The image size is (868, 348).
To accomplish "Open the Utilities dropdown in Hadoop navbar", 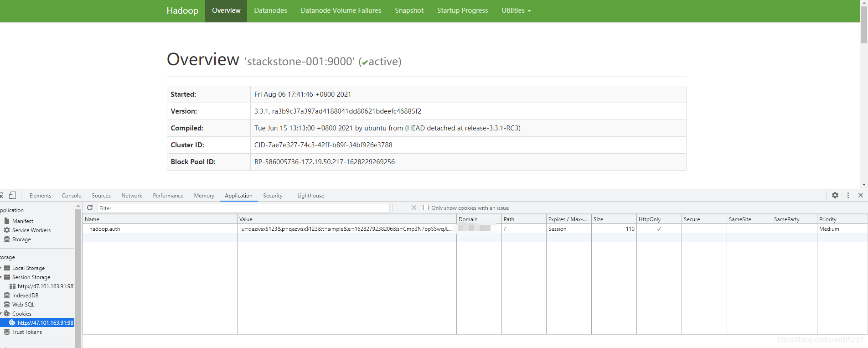I will [516, 10].
